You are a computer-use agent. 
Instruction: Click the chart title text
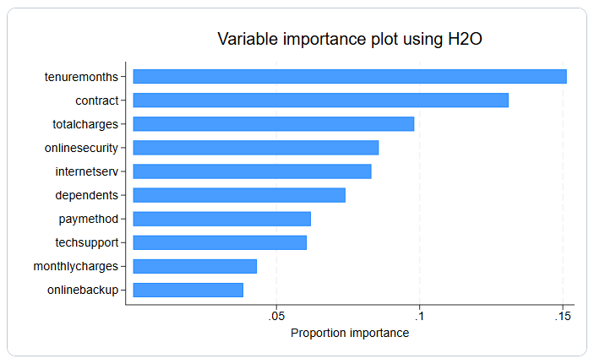click(x=349, y=40)
